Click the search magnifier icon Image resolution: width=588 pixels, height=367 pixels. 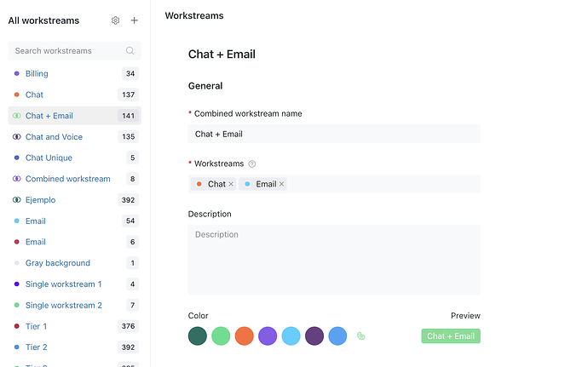point(130,51)
